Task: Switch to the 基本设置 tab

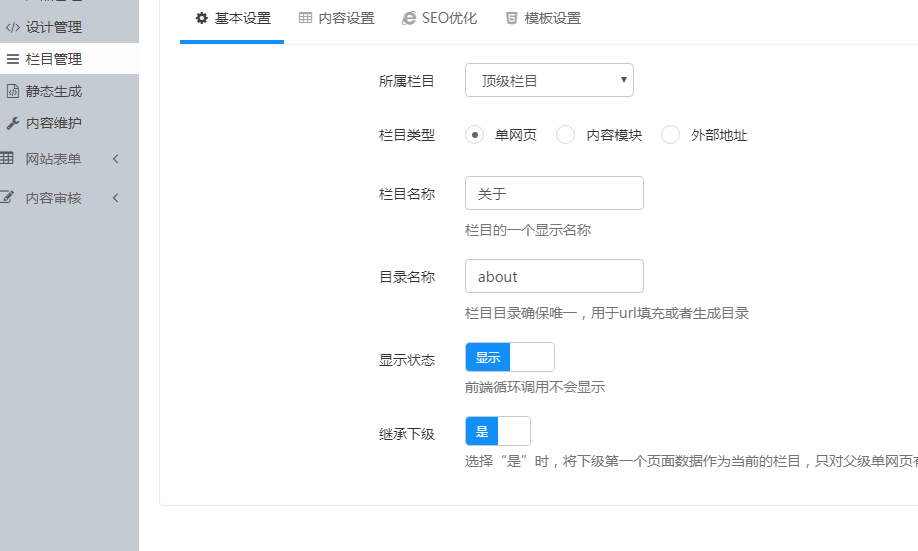Action: coord(232,19)
